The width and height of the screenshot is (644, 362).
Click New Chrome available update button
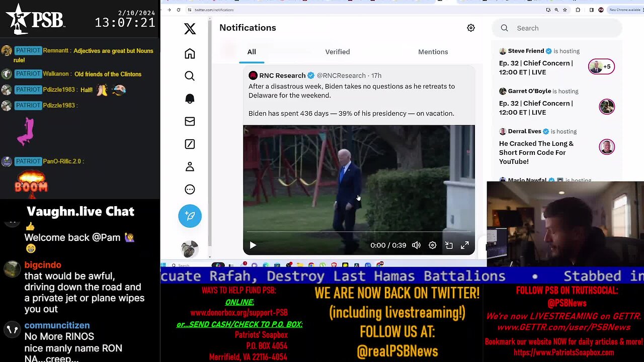click(x=625, y=10)
